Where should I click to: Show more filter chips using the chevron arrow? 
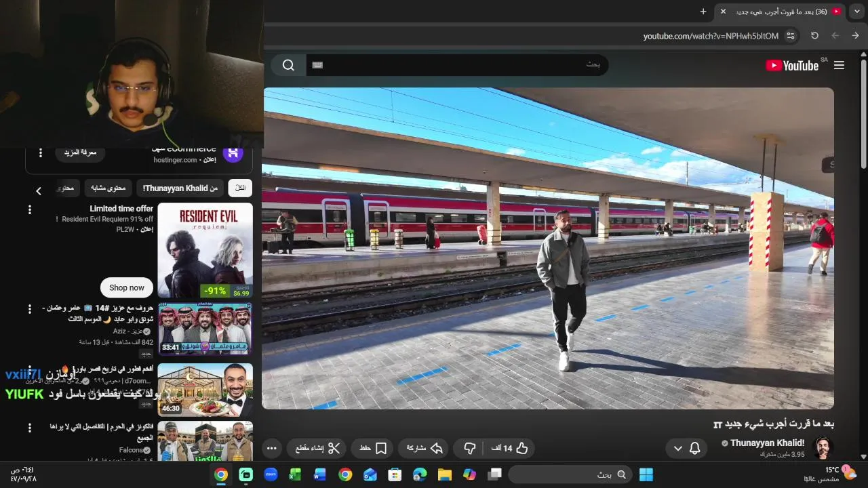[x=39, y=191]
